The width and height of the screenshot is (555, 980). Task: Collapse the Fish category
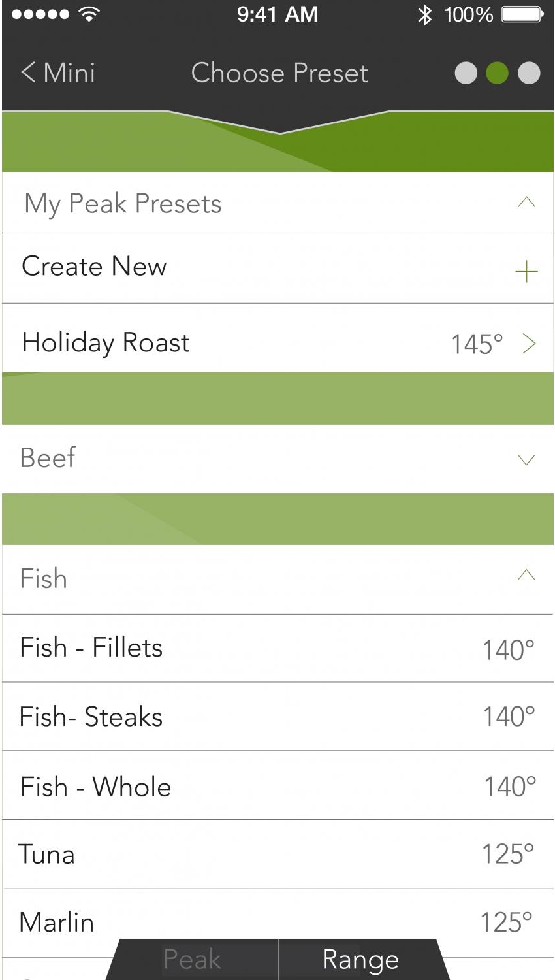point(526,576)
